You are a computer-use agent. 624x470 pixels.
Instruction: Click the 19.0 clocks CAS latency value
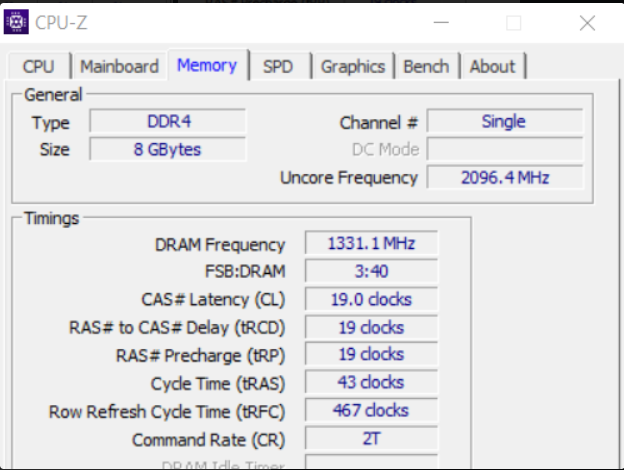[x=371, y=299]
